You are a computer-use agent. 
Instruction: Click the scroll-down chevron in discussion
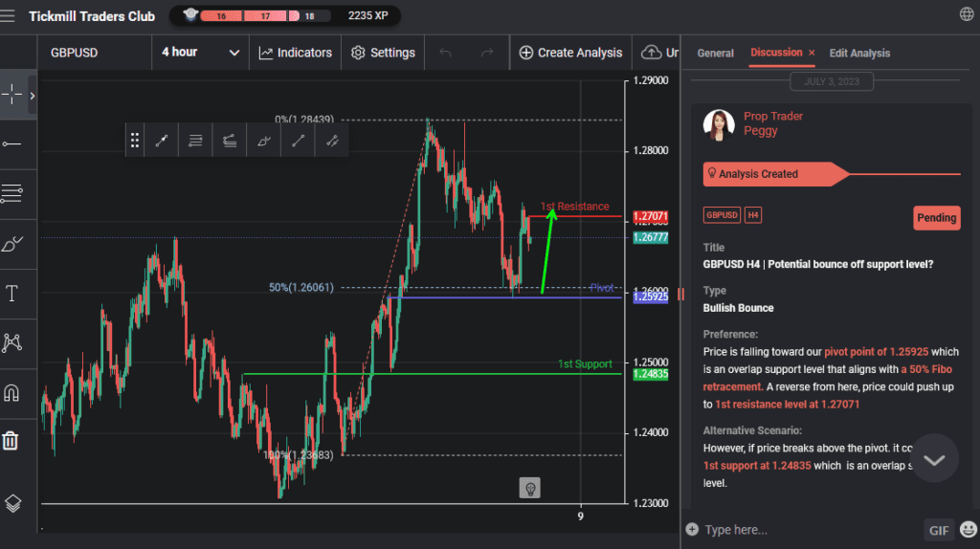pyautogui.click(x=934, y=459)
